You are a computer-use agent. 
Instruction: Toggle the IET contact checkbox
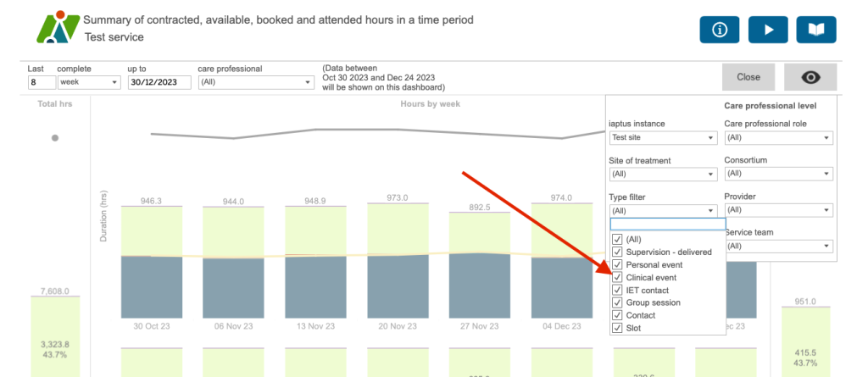point(617,290)
